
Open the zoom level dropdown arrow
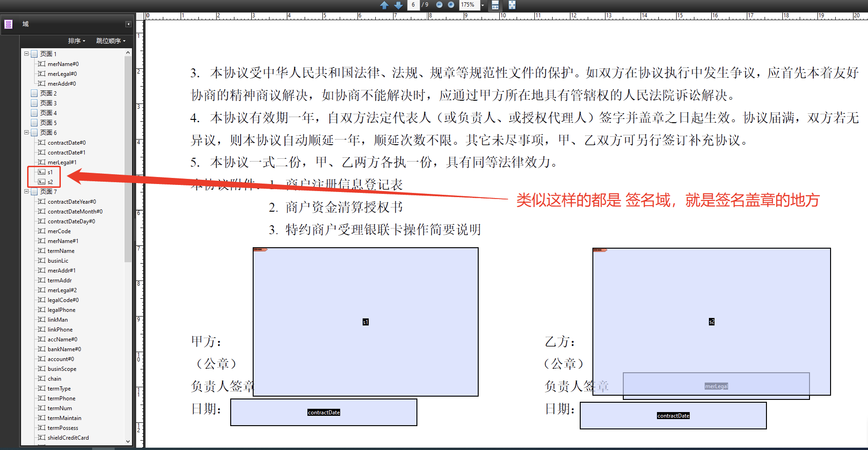click(482, 5)
